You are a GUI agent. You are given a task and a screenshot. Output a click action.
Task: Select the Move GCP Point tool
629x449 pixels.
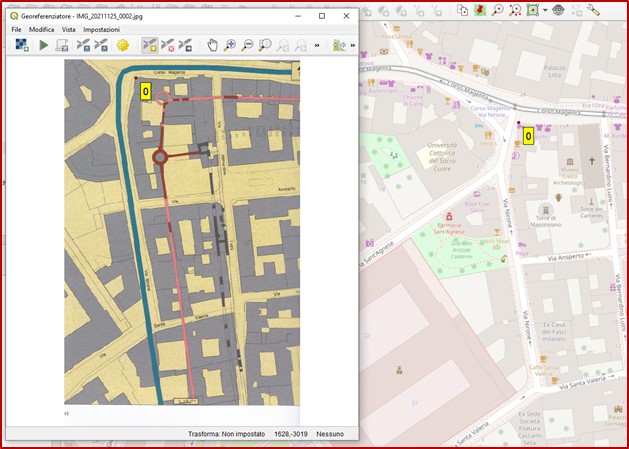(186, 45)
